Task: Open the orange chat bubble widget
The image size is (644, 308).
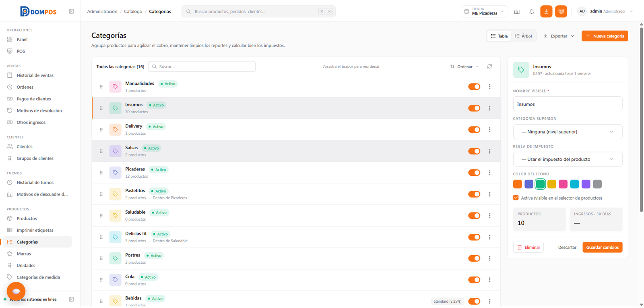Action: (16, 291)
